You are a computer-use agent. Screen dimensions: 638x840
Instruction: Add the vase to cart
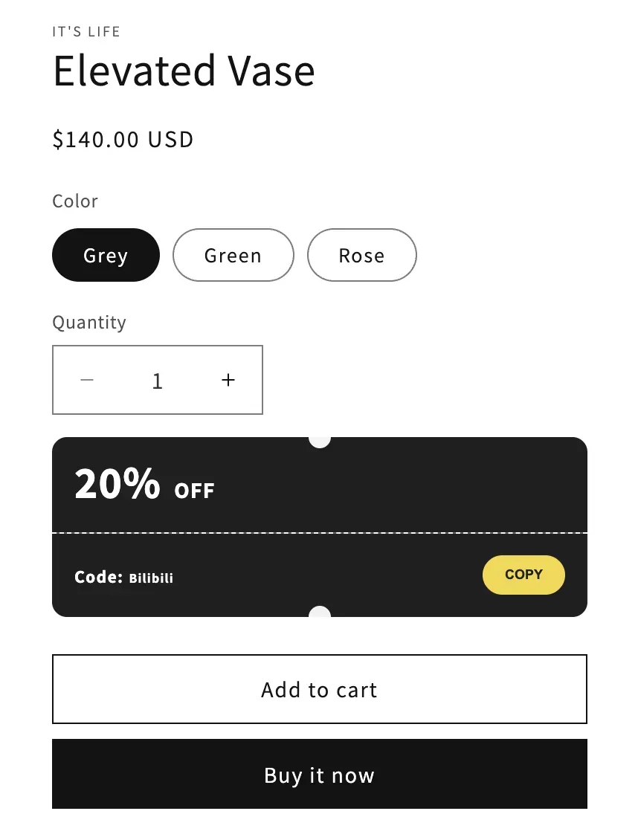tap(319, 689)
